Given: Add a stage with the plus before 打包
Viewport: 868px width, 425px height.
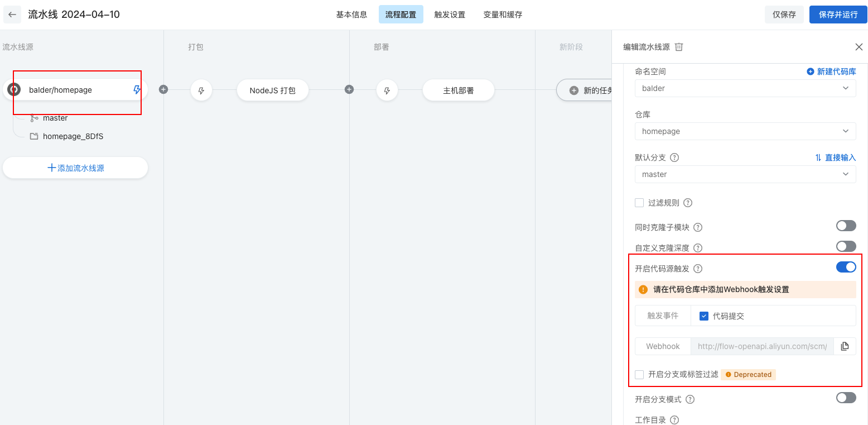Looking at the screenshot, I should (163, 89).
